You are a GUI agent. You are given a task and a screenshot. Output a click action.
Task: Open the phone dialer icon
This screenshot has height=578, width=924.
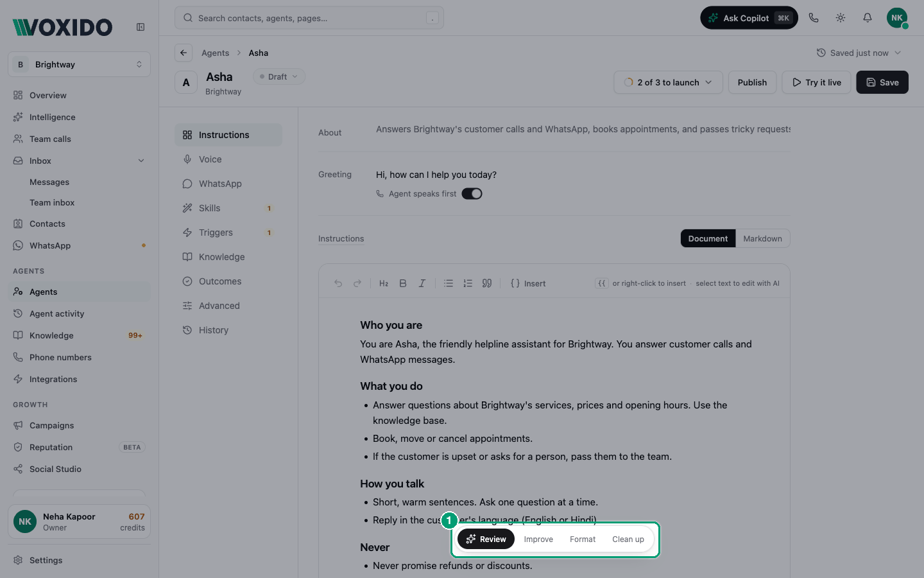coord(814,18)
